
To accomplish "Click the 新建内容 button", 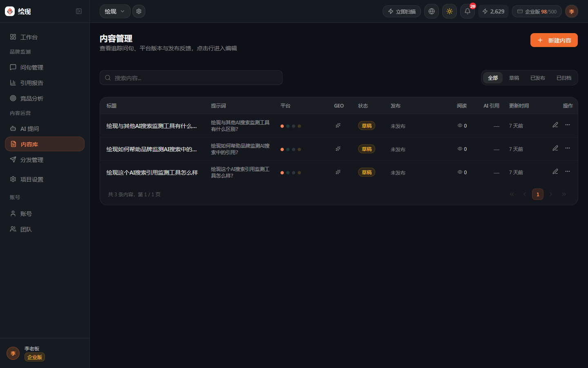I will pos(554,40).
